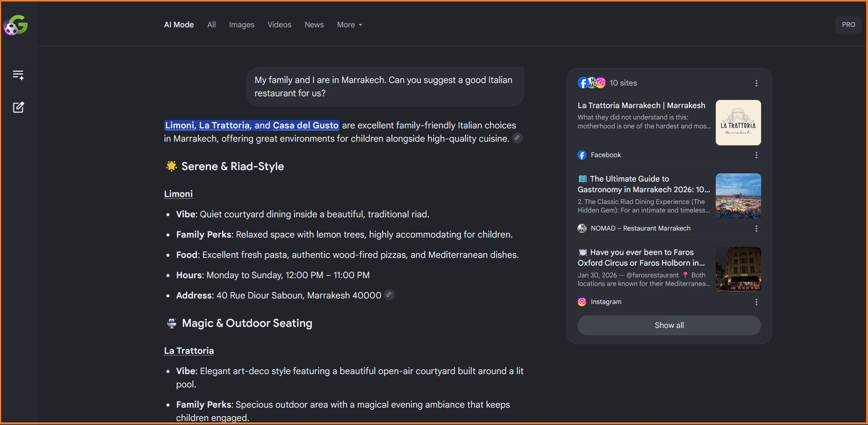
Task: Click the Vibe: Elegant art-deco style line
Action: pos(350,378)
